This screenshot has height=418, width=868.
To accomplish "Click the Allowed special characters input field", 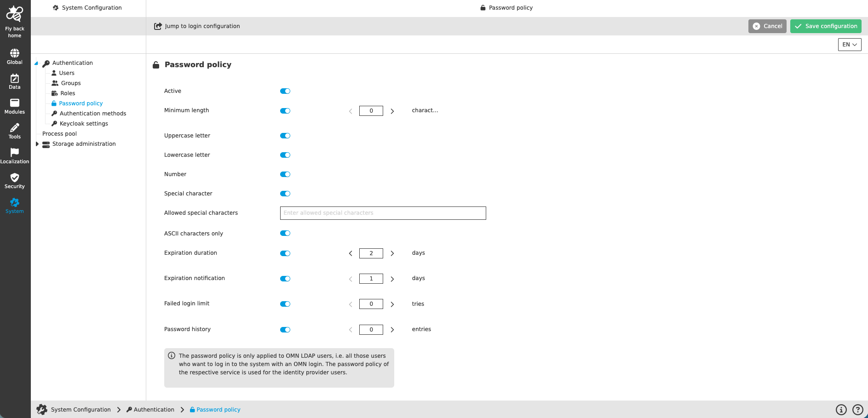I will click(x=383, y=213).
